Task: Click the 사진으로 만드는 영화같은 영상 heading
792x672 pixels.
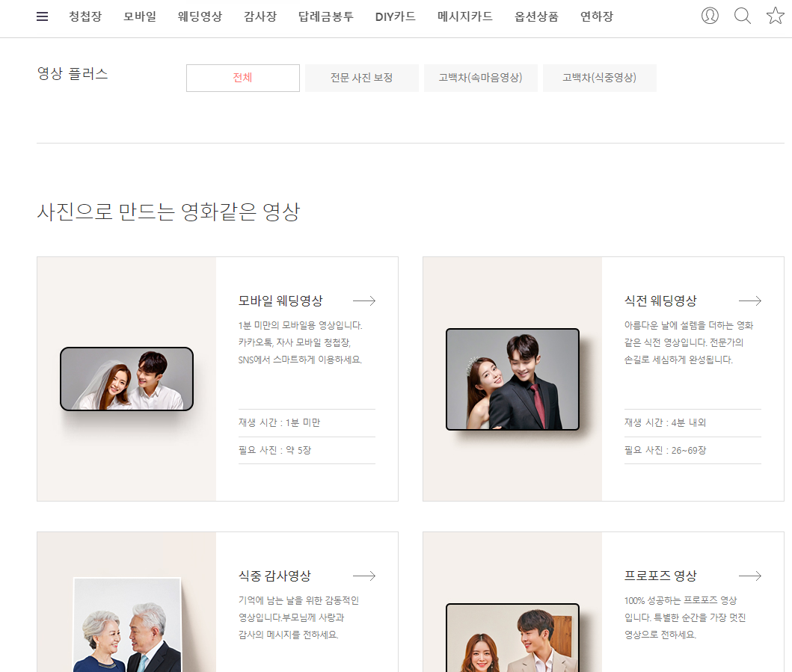Action: coord(169,212)
